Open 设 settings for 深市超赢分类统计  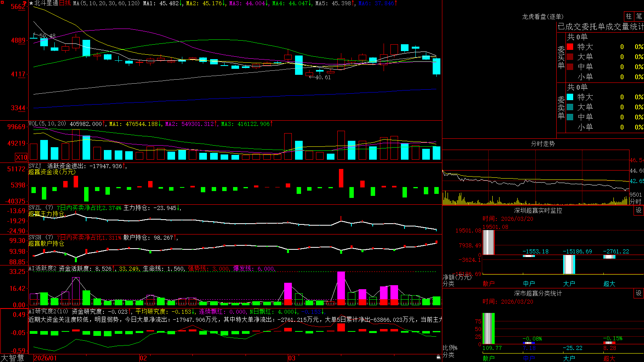coord(639,293)
